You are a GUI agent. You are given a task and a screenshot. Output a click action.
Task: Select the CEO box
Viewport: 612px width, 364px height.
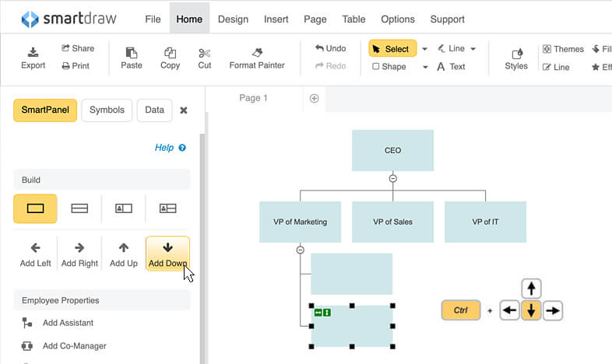(392, 150)
